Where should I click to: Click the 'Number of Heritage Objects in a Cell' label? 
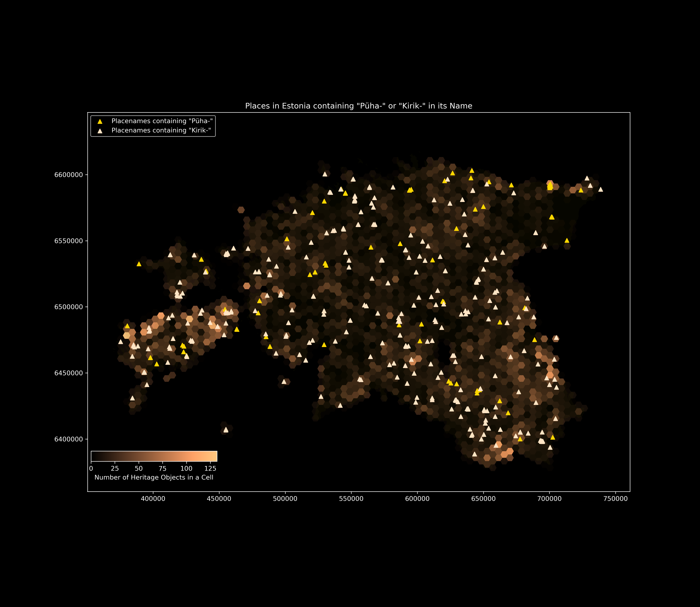click(154, 477)
